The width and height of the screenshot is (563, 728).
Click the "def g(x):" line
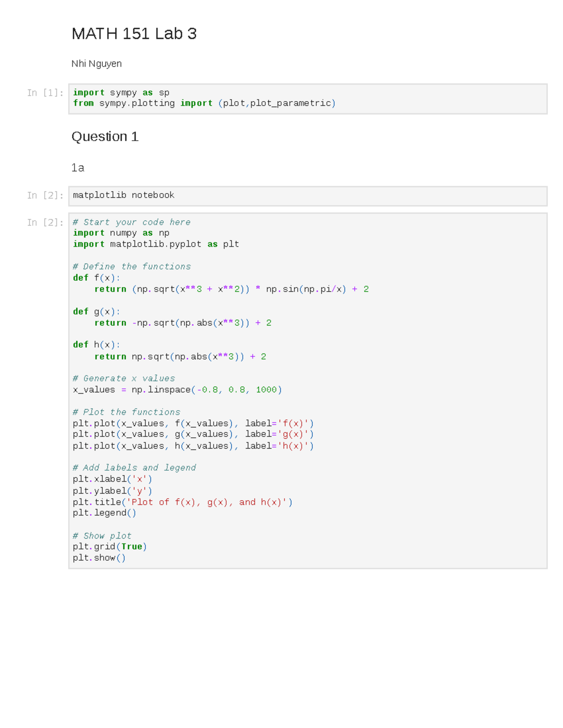coord(96,312)
